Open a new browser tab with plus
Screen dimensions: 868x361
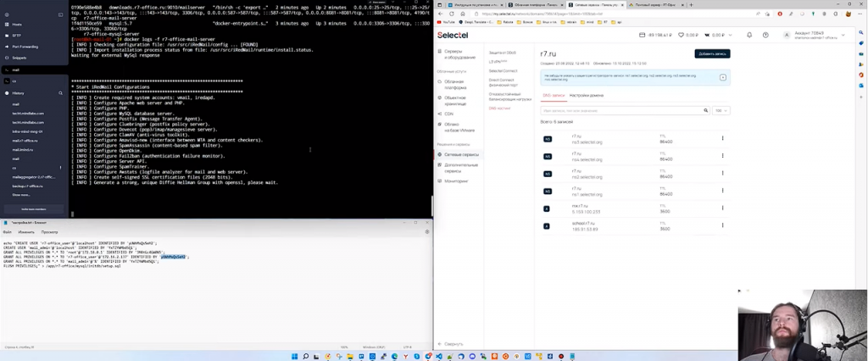tap(691, 4)
